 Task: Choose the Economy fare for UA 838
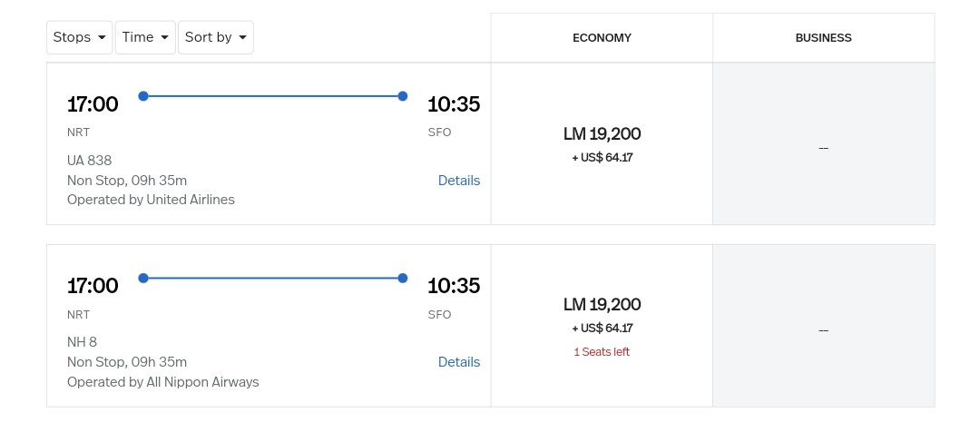[x=602, y=143]
